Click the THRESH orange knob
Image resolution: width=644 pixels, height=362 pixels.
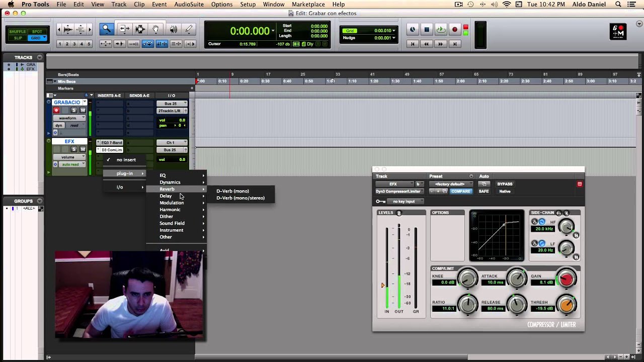567,305
